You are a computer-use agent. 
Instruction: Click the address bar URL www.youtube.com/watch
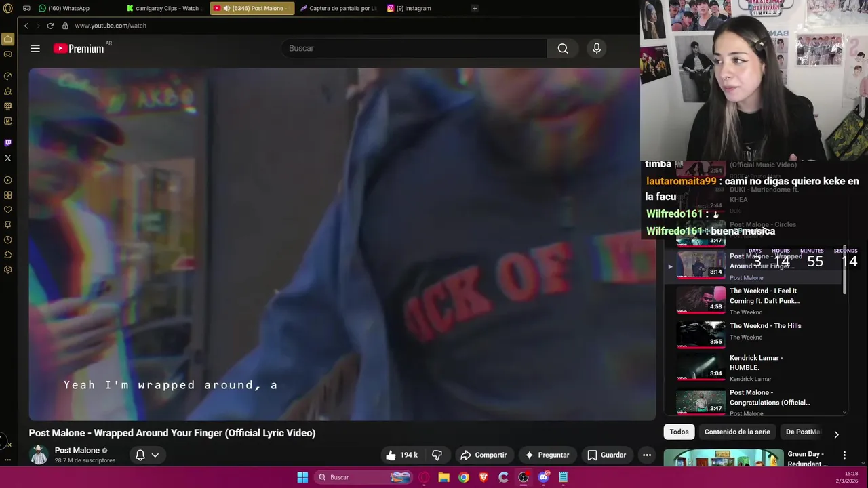click(x=111, y=26)
